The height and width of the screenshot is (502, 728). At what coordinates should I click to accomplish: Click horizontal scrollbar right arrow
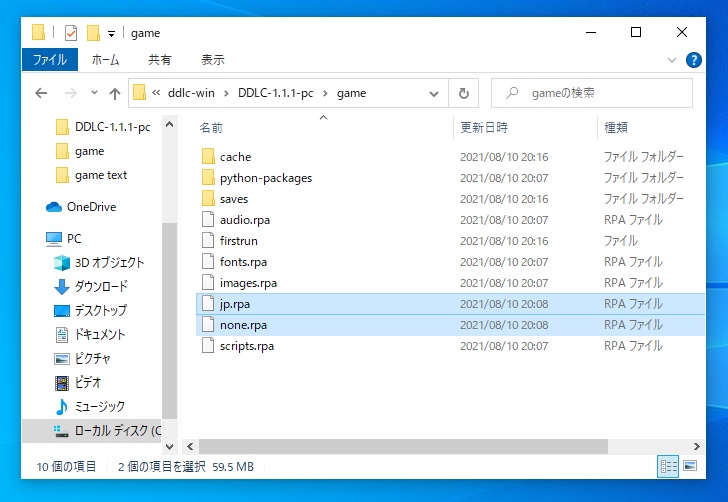point(696,446)
